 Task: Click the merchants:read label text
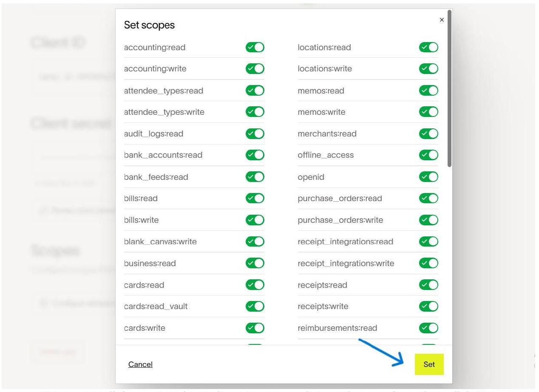(327, 134)
